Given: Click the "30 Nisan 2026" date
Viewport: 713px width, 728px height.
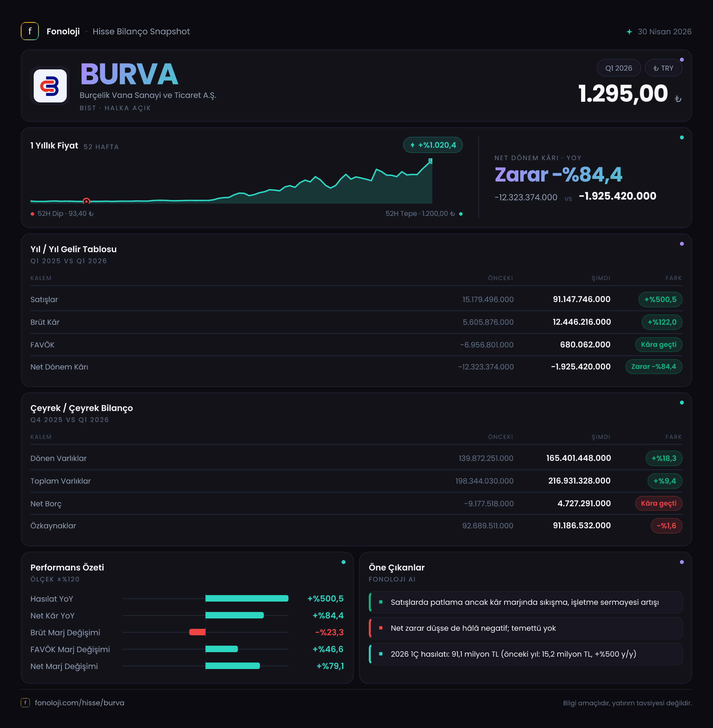Looking at the screenshot, I should [x=664, y=32].
